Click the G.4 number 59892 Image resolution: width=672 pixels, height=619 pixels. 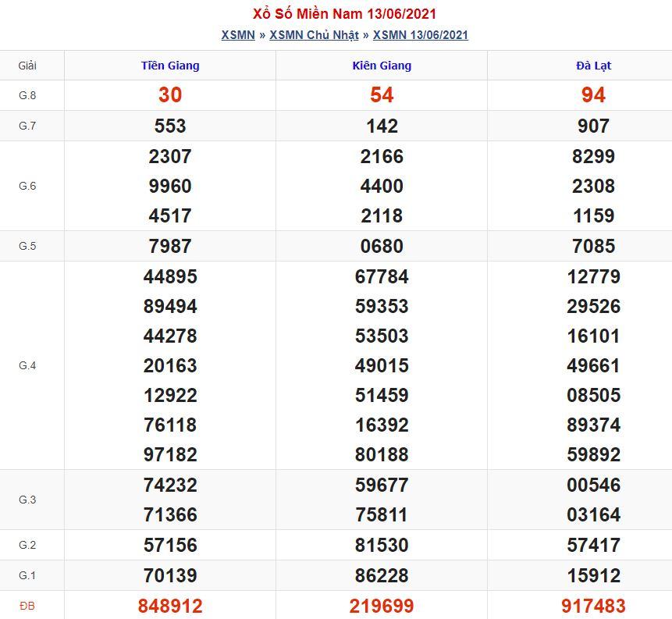[x=594, y=454]
